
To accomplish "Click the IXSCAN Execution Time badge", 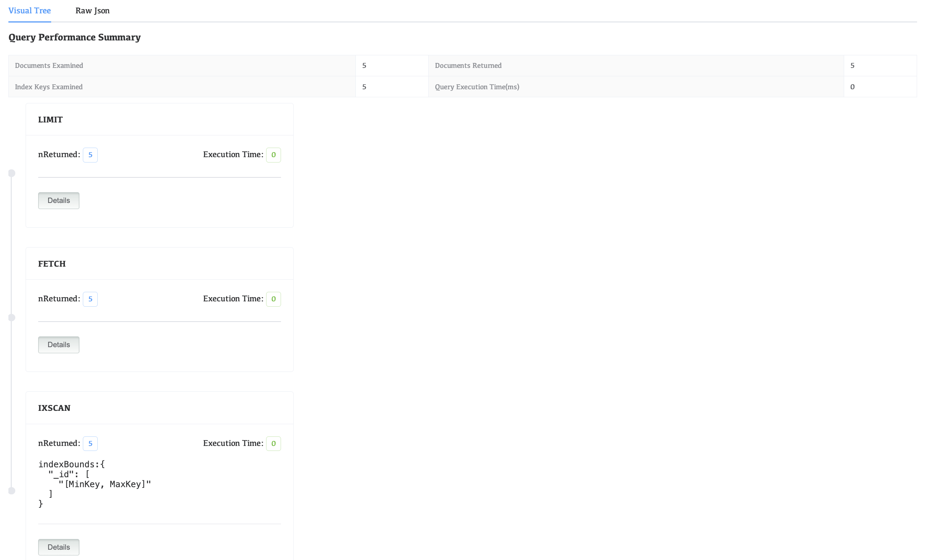I will [x=273, y=444].
